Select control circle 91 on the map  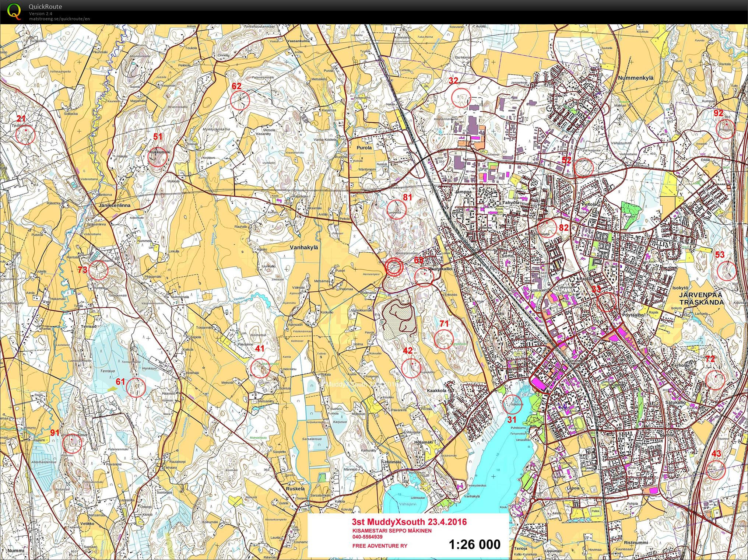pyautogui.click(x=73, y=444)
